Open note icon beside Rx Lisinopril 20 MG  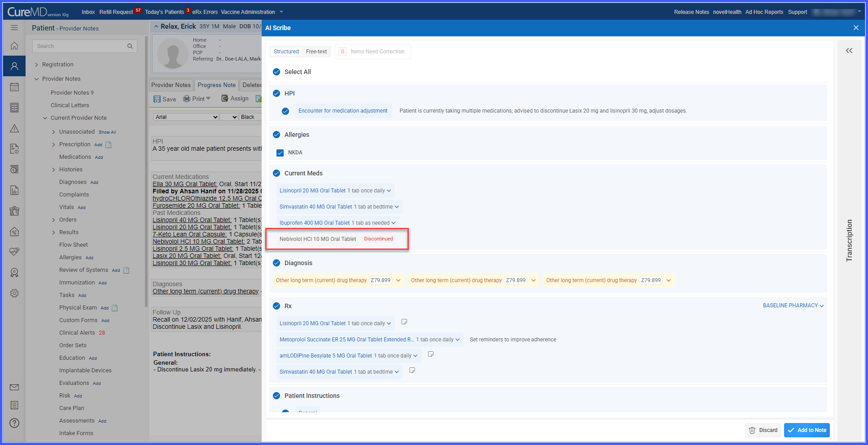[x=404, y=322]
